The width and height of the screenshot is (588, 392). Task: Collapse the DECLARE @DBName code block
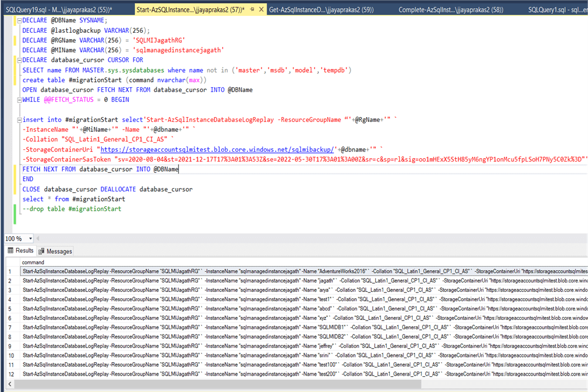[18, 20]
